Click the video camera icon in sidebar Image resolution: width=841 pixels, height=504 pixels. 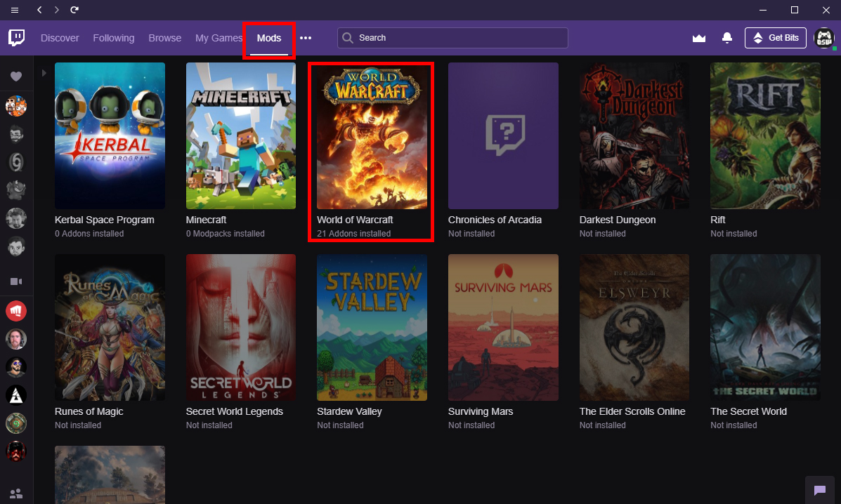tap(16, 281)
